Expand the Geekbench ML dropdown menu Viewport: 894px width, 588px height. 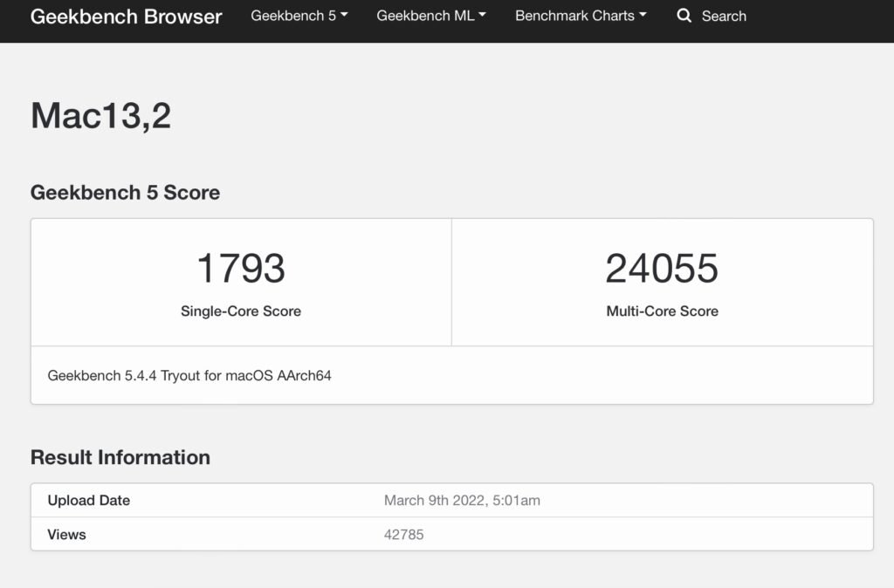point(431,16)
